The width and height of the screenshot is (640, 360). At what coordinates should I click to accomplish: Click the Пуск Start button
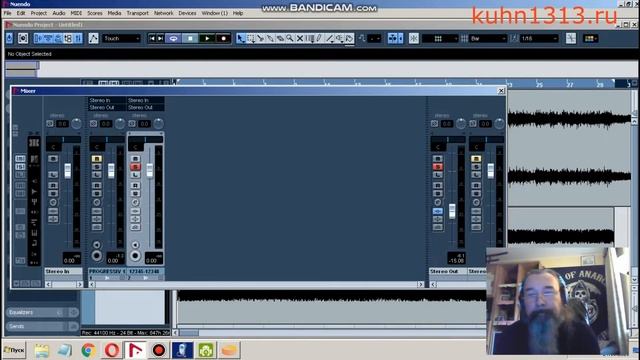[14, 350]
